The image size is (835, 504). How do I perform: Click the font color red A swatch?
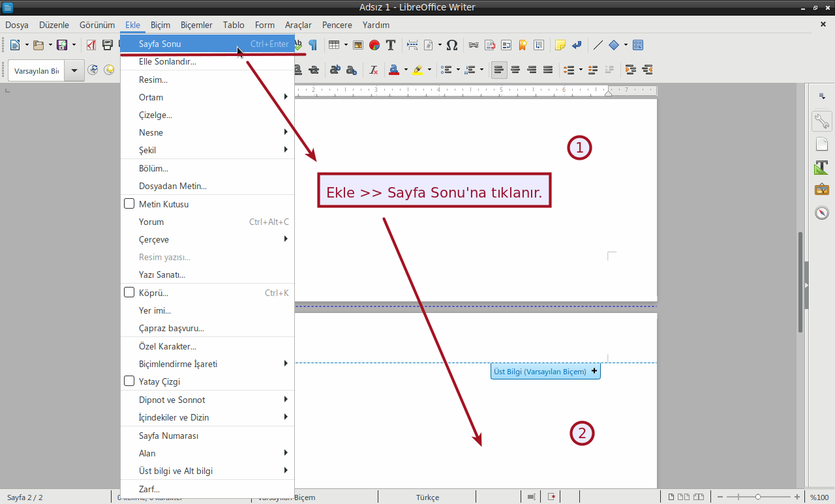(x=393, y=70)
